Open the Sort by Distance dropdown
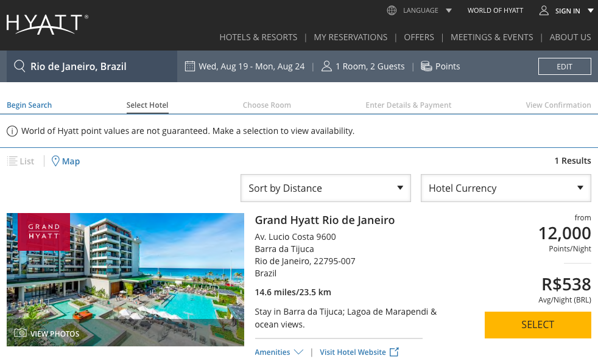The height and width of the screenshot is (364, 598). pos(326,188)
